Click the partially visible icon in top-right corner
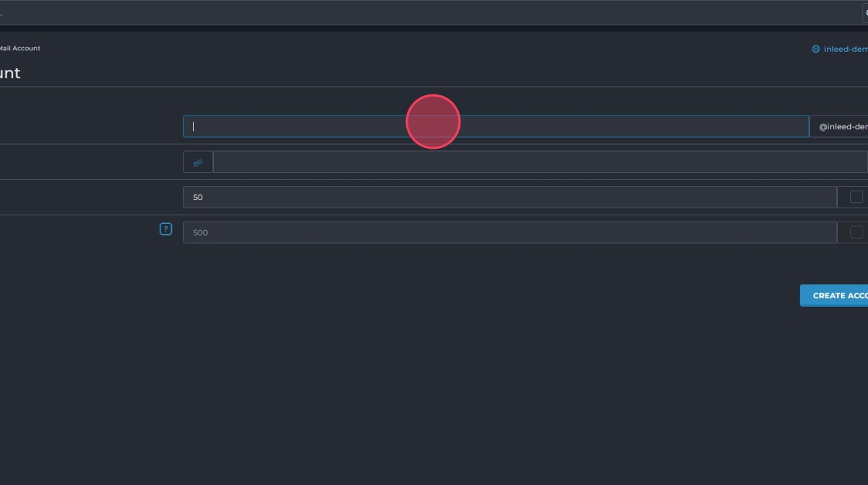The height and width of the screenshot is (485, 868). pos(865,12)
